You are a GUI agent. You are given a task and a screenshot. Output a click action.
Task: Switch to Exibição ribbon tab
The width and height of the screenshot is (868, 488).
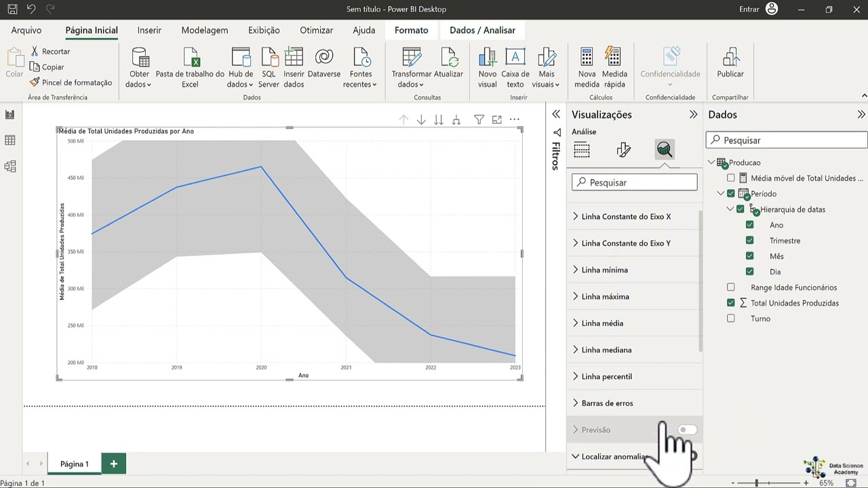coord(264,30)
